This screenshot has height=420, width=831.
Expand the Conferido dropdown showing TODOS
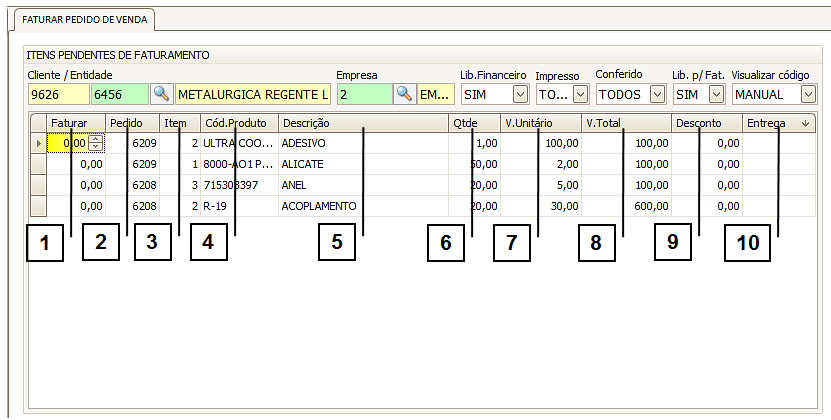click(656, 94)
